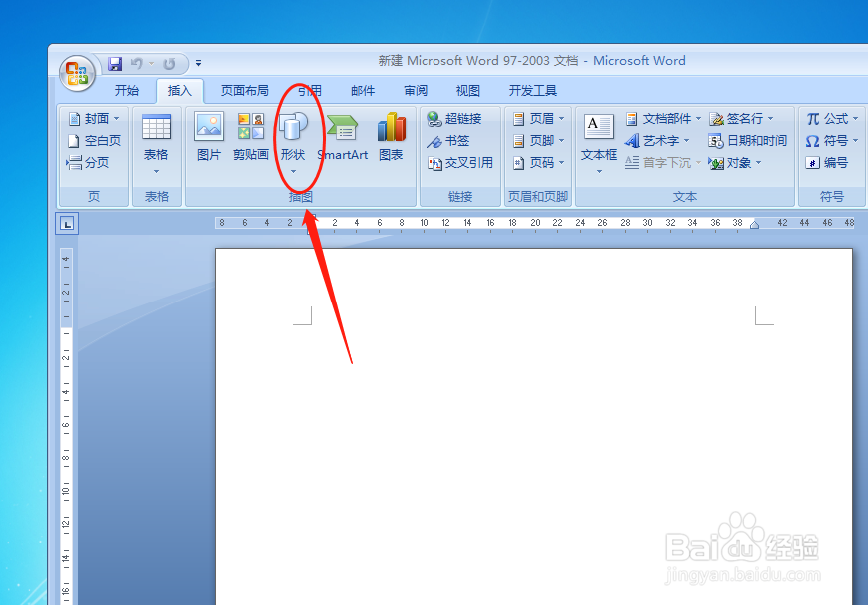Click the Office button orb
868x605 pixels.
pyautogui.click(x=77, y=73)
